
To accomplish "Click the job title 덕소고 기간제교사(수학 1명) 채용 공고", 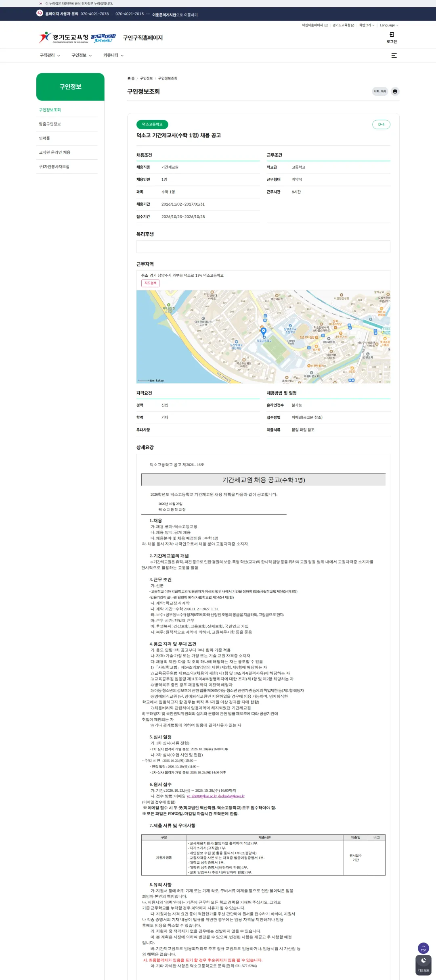I will pos(178,136).
